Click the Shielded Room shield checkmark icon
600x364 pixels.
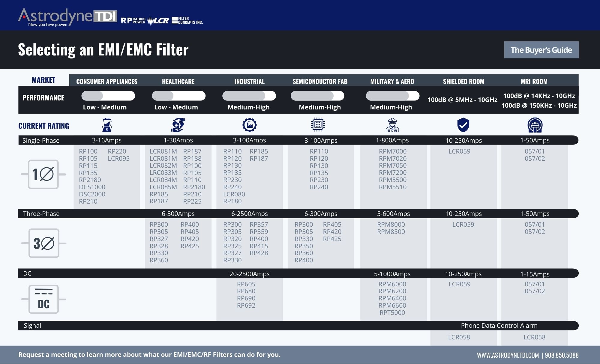[x=463, y=125]
